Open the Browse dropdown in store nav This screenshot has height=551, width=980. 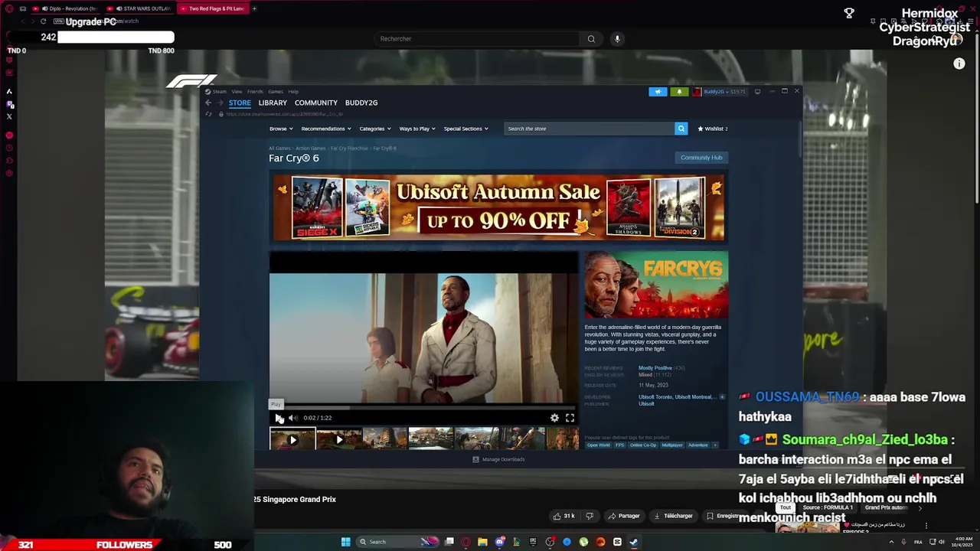pyautogui.click(x=281, y=129)
